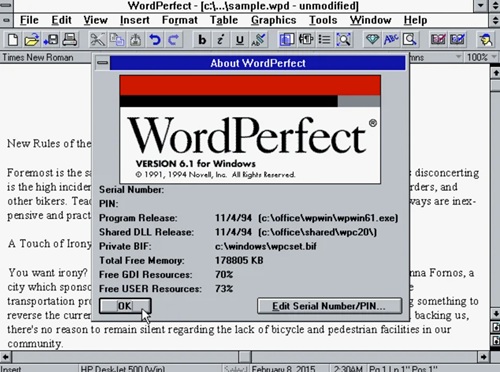Click the 2:30AM time in status bar
Image resolution: width=500 pixels, height=372 pixels.
(x=348, y=369)
